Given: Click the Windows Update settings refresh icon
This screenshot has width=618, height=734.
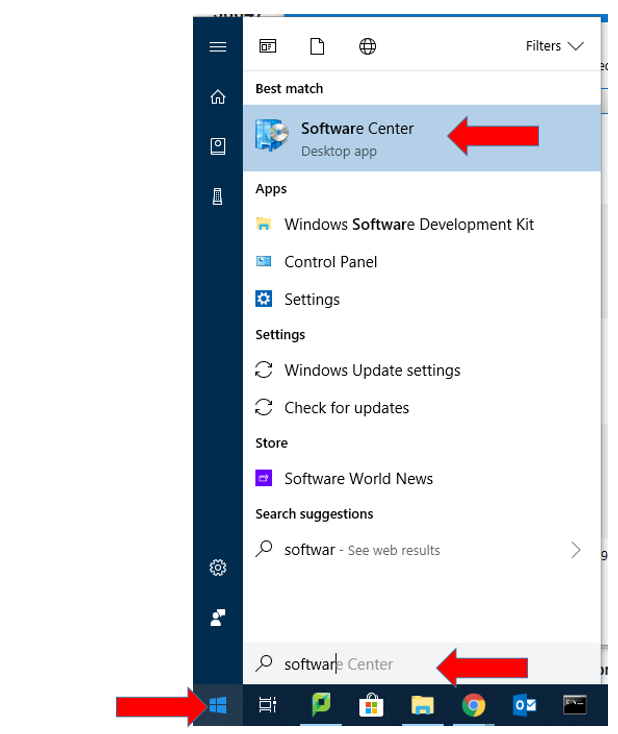Looking at the screenshot, I should pyautogui.click(x=264, y=370).
